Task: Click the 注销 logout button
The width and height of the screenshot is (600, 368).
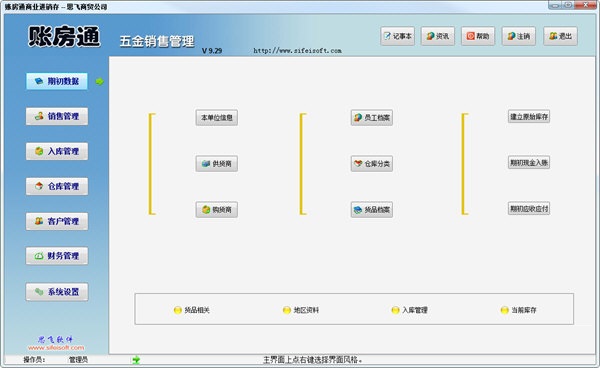Action: pyautogui.click(x=518, y=36)
